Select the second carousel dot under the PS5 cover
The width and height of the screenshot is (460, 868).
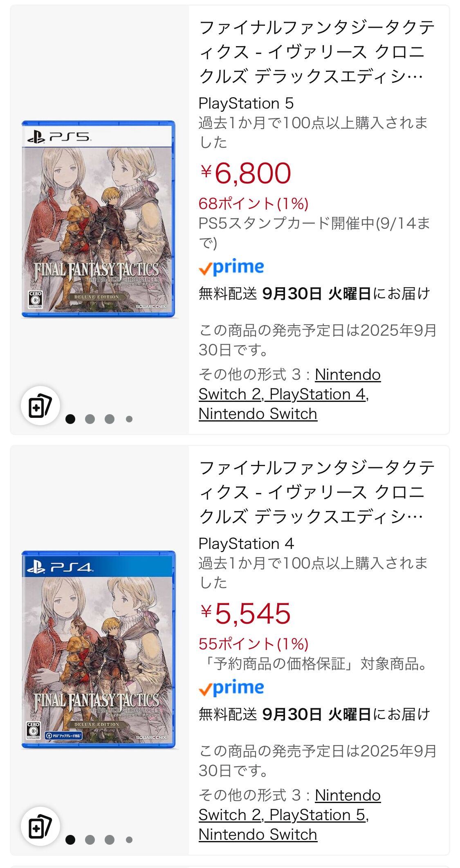pos(90,419)
